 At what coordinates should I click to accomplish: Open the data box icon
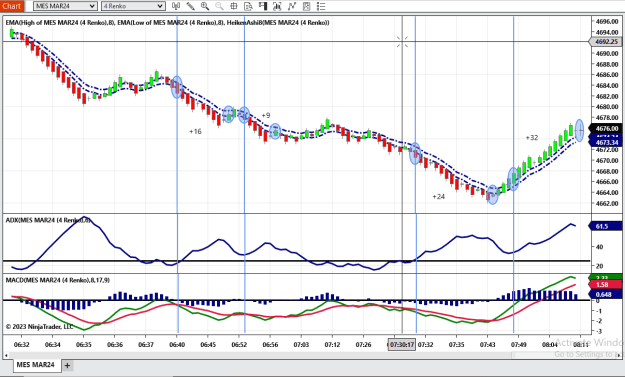[x=248, y=6]
